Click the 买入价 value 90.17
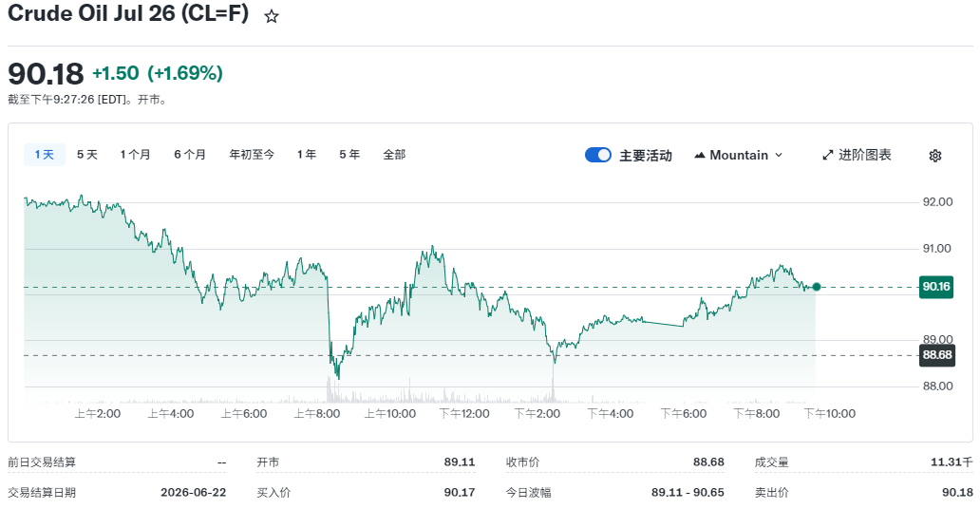Viewport: 980px width, 509px height. pos(460,493)
